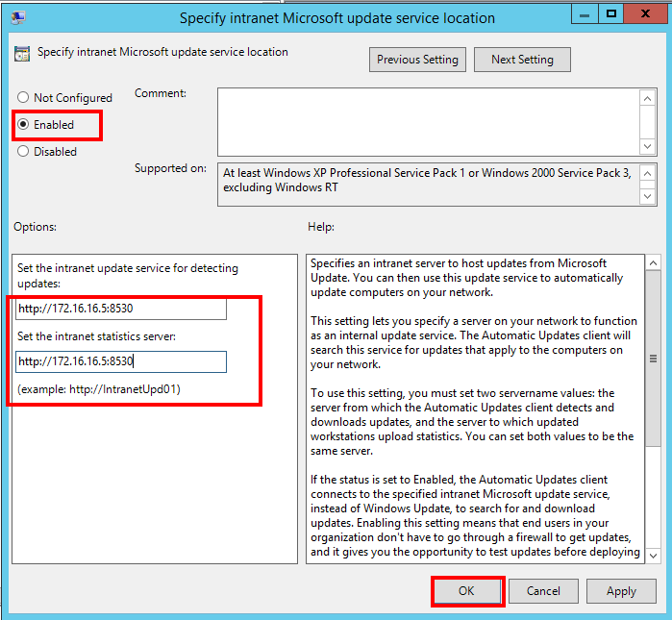Go to Next Setting
672x620 pixels.
pos(522,60)
